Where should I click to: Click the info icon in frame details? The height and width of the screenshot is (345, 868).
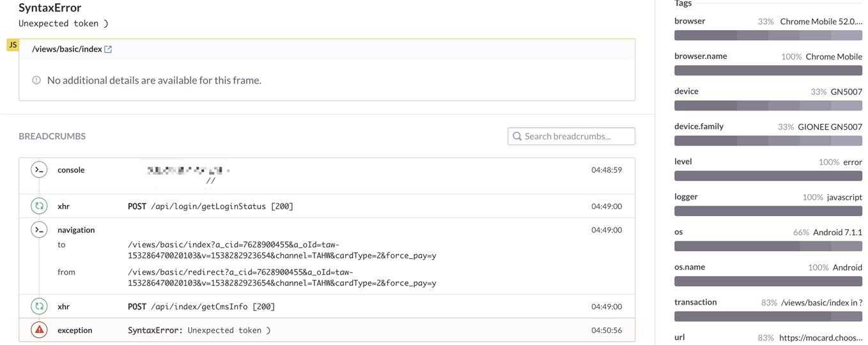pyautogui.click(x=36, y=80)
